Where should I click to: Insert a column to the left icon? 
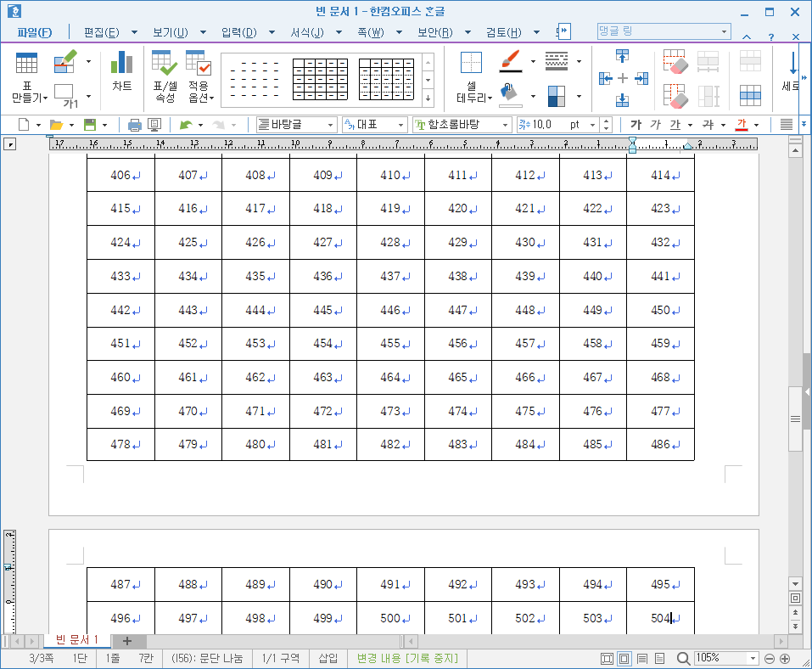coord(605,78)
